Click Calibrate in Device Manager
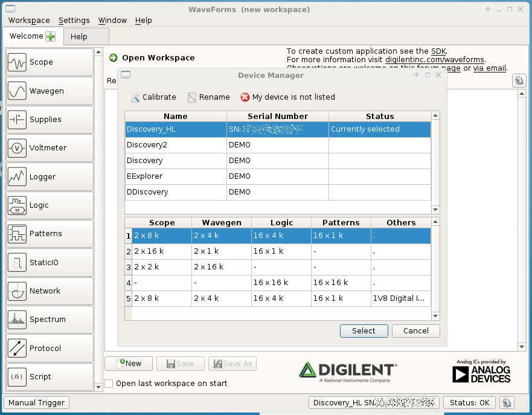532x415 pixels. point(153,97)
